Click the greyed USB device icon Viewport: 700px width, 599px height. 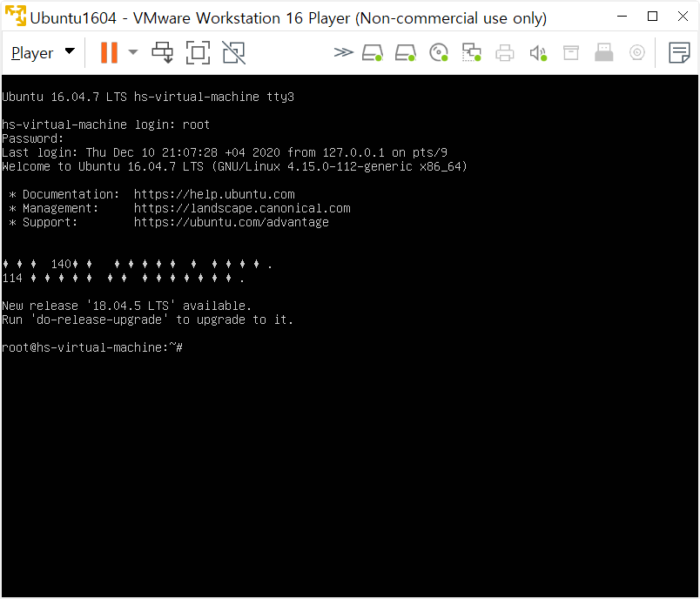(x=604, y=52)
